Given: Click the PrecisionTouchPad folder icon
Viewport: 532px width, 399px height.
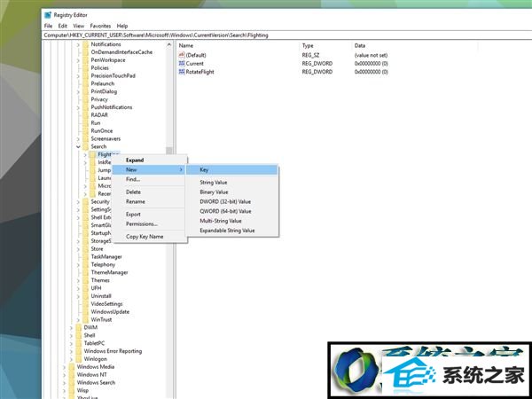Looking at the screenshot, I should (85, 75).
